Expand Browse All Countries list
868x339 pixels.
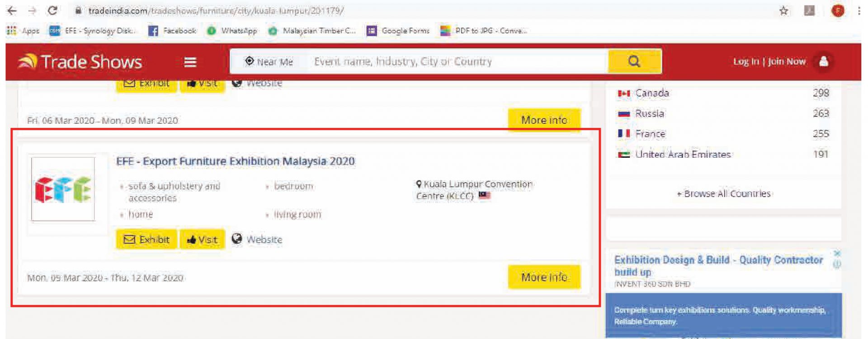pyautogui.click(x=723, y=193)
